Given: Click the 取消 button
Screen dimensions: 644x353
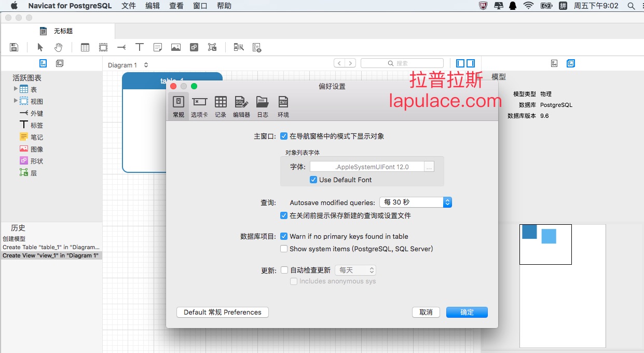Looking at the screenshot, I should pyautogui.click(x=426, y=312).
